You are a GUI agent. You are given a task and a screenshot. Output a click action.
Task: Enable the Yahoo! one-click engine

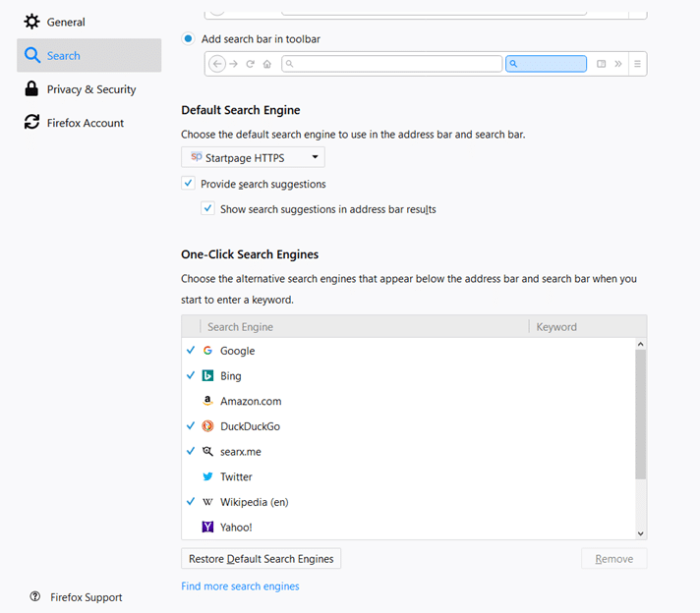(191, 527)
